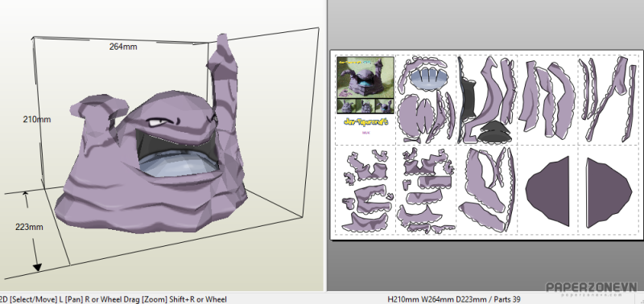Click the PAPERZONEVN watermark logo

click(x=592, y=287)
